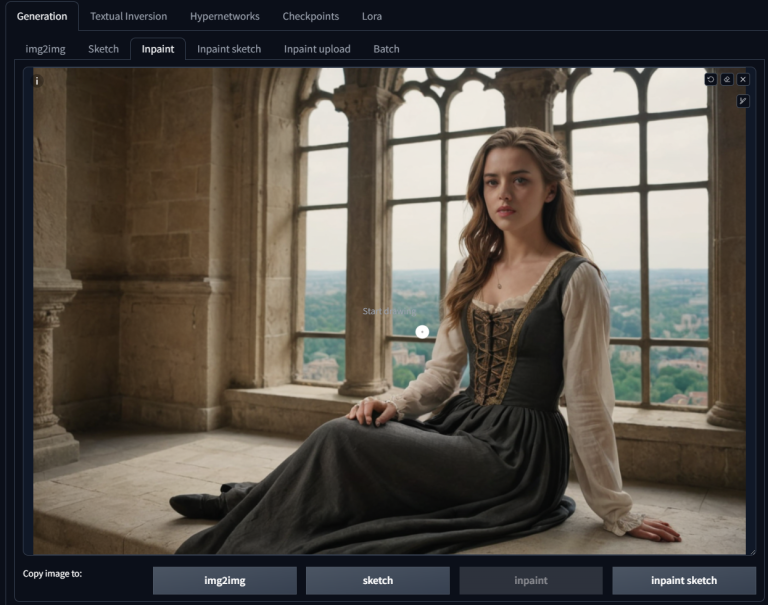
Task: Open the Inpaint upload sub-tab
Action: tap(317, 49)
